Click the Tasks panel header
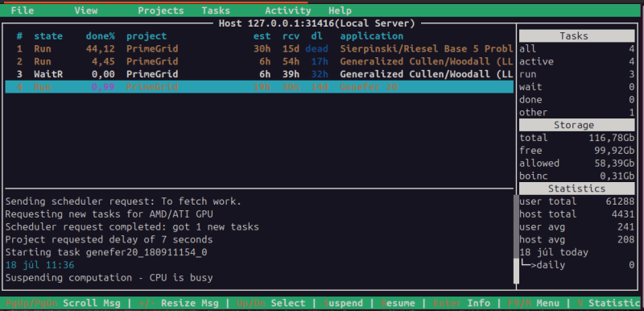This screenshot has width=644, height=311. coord(576,36)
